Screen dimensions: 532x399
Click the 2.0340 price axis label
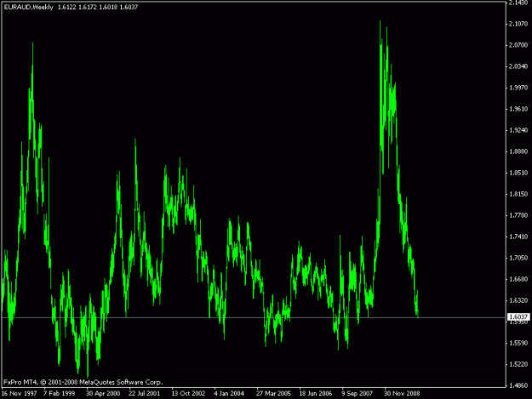point(518,66)
